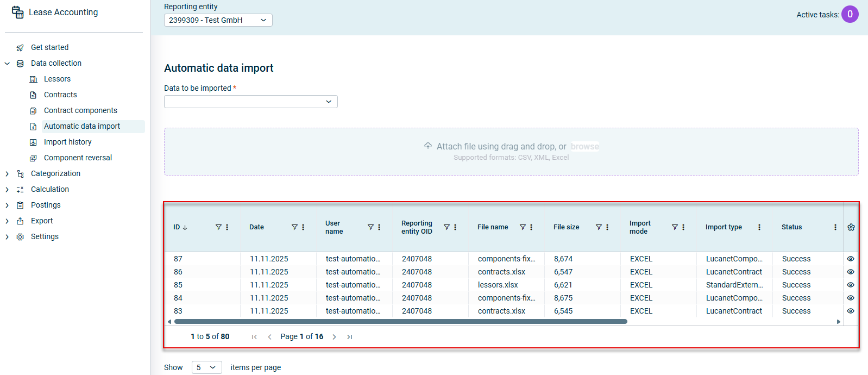Click the Lease Accounting logo icon

coord(18,12)
